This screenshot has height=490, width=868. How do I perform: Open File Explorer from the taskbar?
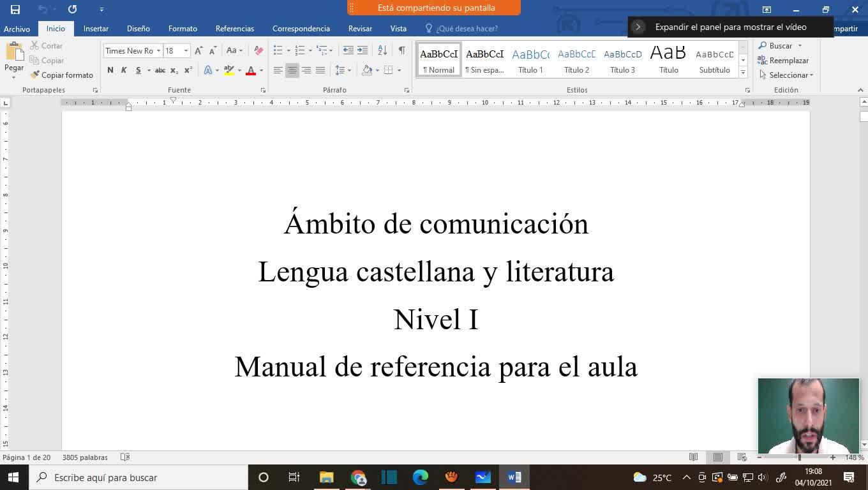pos(326,477)
